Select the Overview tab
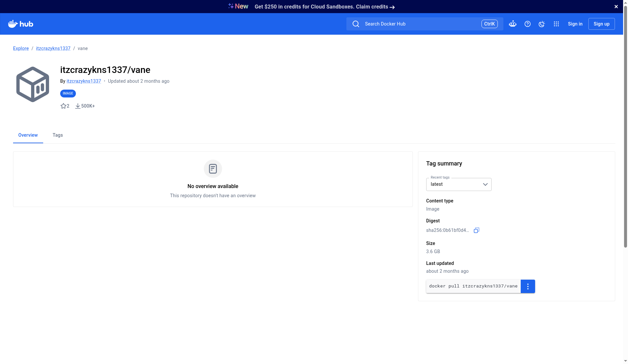 [x=28, y=135]
